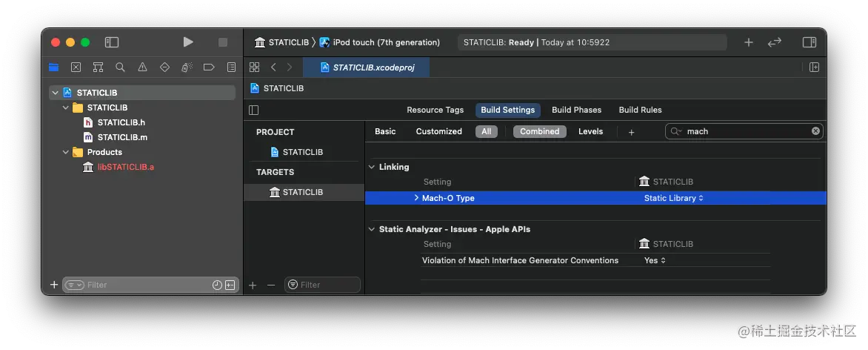Hide the project and targets list
The width and height of the screenshot is (868, 350).
coord(253,110)
